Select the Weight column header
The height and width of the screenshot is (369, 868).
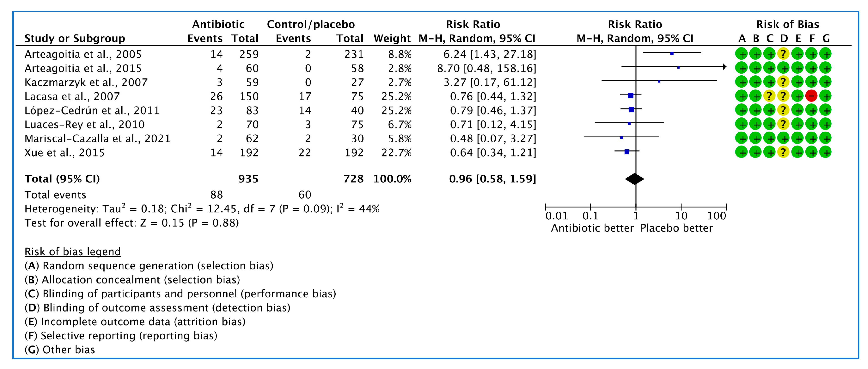pyautogui.click(x=392, y=38)
